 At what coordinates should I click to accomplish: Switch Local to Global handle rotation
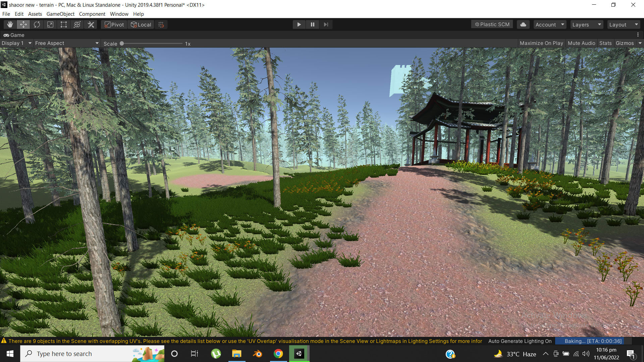coord(141,24)
